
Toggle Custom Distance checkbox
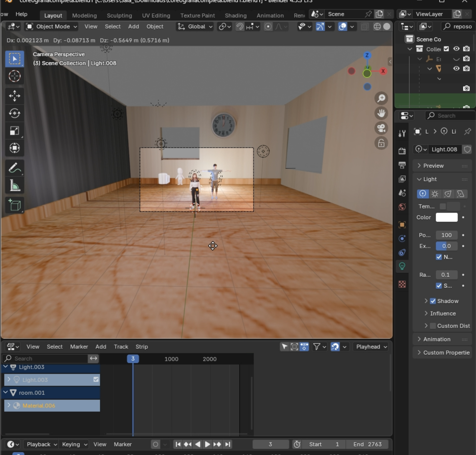click(x=433, y=326)
